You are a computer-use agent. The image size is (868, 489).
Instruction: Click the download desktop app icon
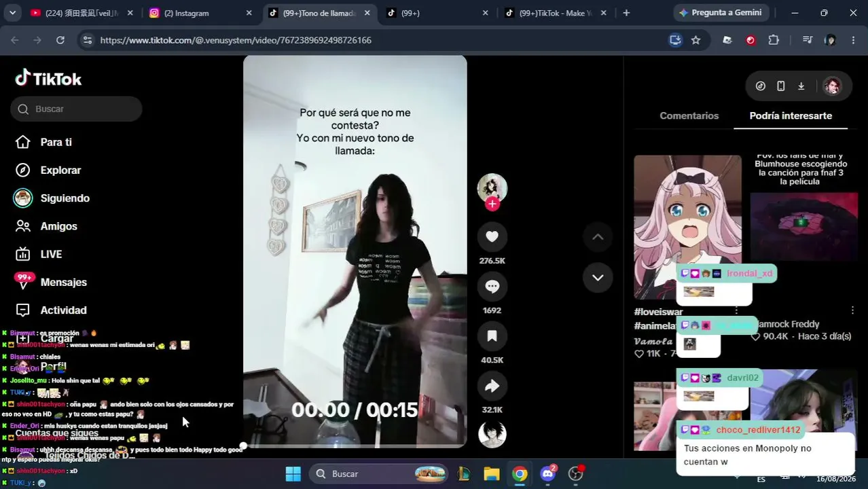pyautogui.click(x=801, y=86)
